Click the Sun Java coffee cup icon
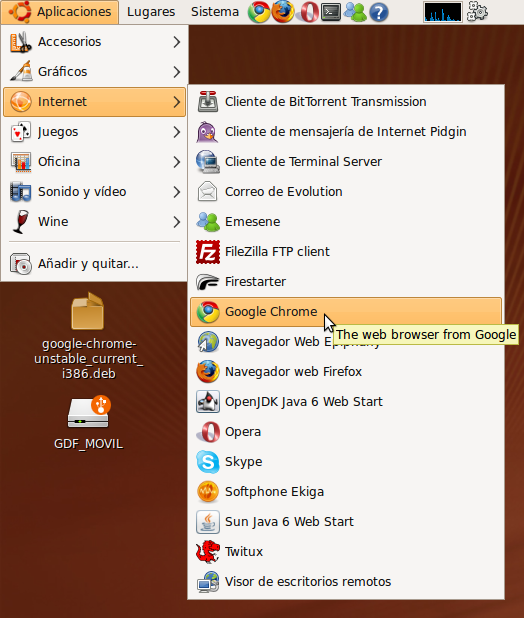Image resolution: width=524 pixels, height=618 pixels. (x=208, y=522)
